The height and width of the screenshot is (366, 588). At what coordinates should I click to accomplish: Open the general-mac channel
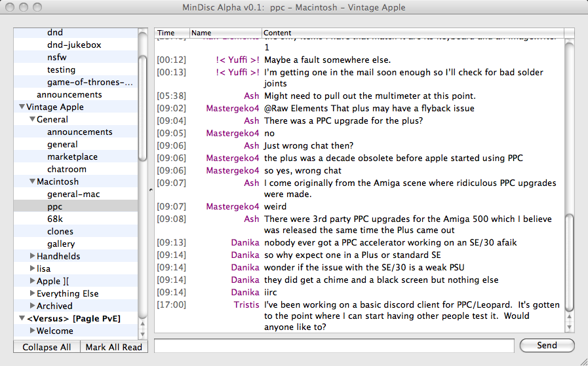[x=73, y=194]
